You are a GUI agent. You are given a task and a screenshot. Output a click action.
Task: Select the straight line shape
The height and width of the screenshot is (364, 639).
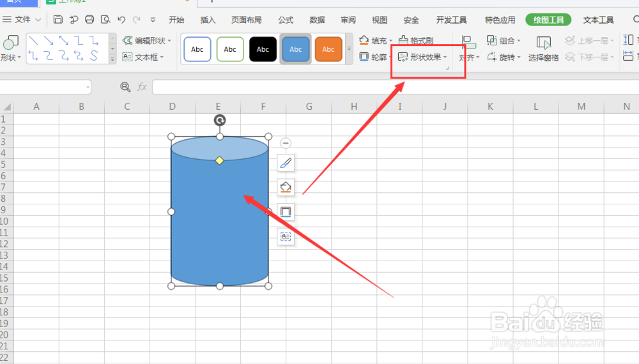click(x=34, y=41)
